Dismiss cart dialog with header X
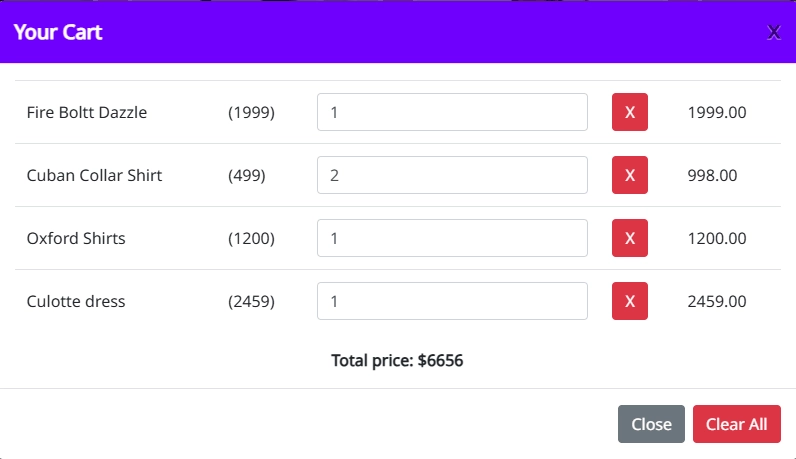 point(773,32)
